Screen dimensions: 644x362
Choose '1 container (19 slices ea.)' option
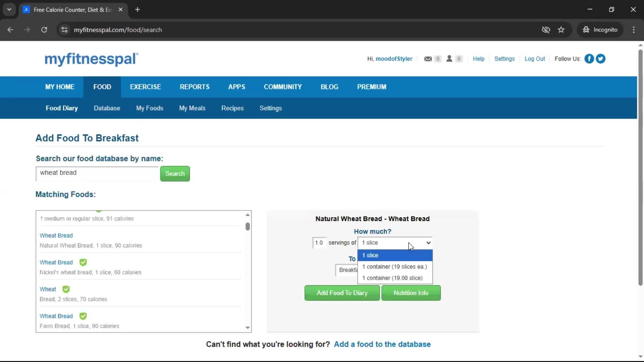[395, 267]
